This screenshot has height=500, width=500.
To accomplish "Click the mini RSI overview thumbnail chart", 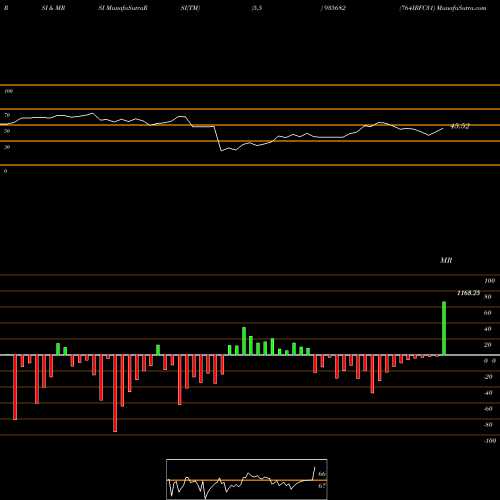I will (x=247, y=479).
